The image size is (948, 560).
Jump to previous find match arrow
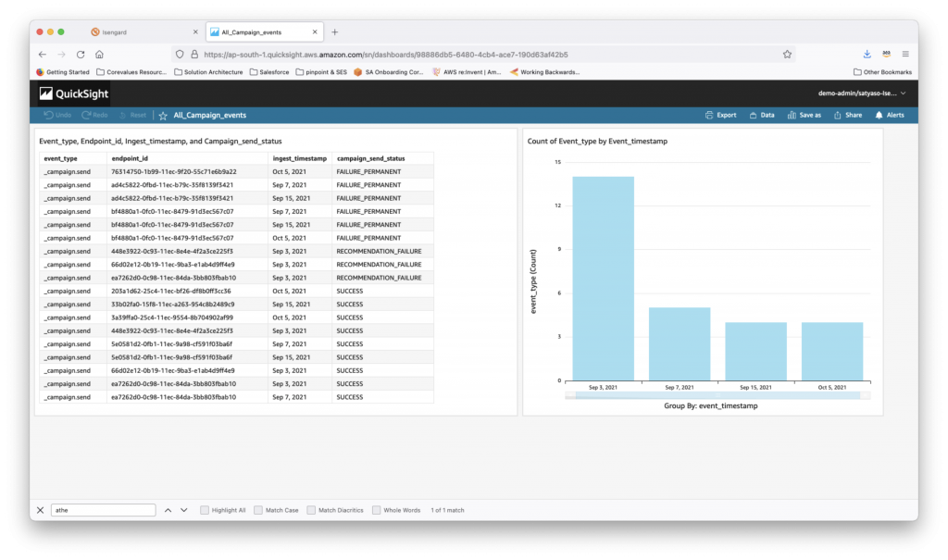coord(168,510)
